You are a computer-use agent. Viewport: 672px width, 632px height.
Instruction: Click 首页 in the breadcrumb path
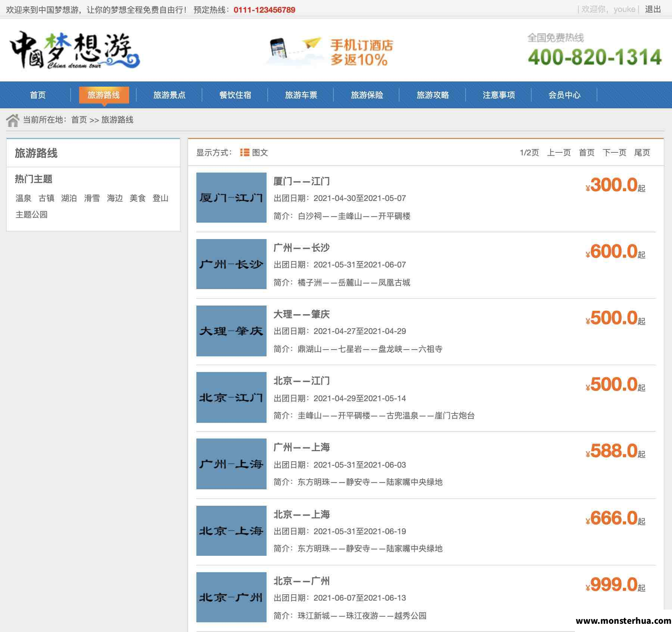(79, 120)
